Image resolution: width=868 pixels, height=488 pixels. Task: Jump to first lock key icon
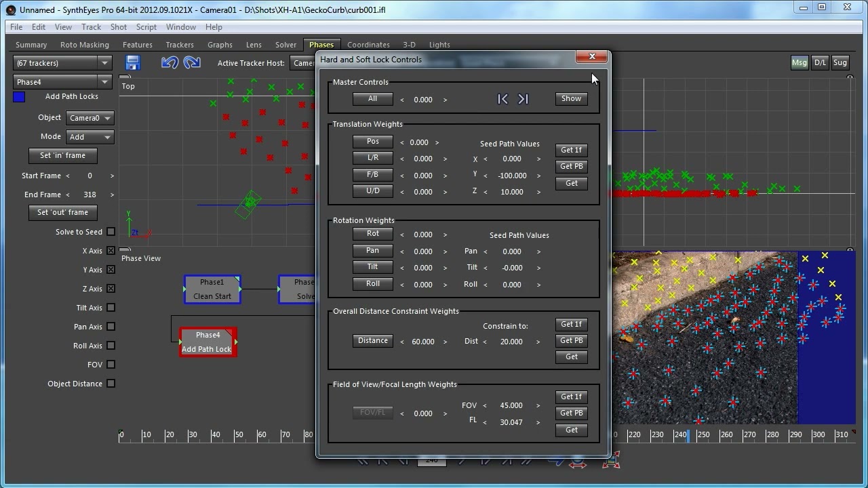(502, 99)
